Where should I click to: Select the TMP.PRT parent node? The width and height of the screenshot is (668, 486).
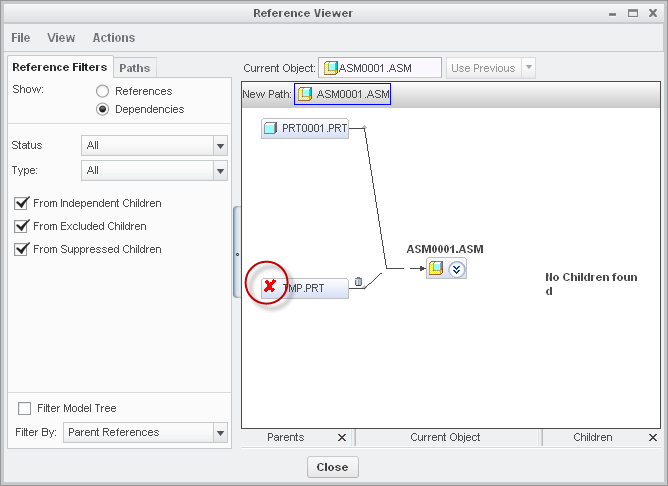click(305, 288)
